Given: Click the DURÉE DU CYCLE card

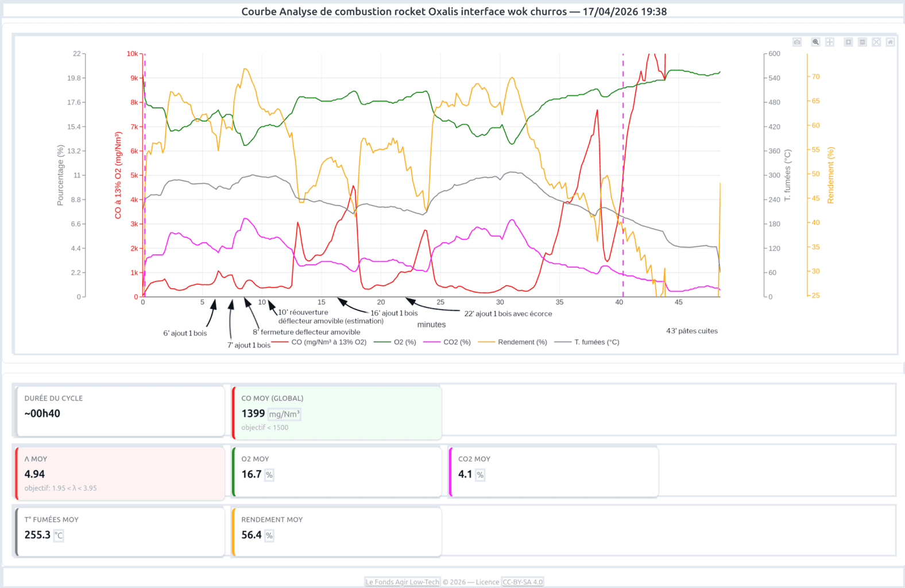Looking at the screenshot, I should [120, 411].
